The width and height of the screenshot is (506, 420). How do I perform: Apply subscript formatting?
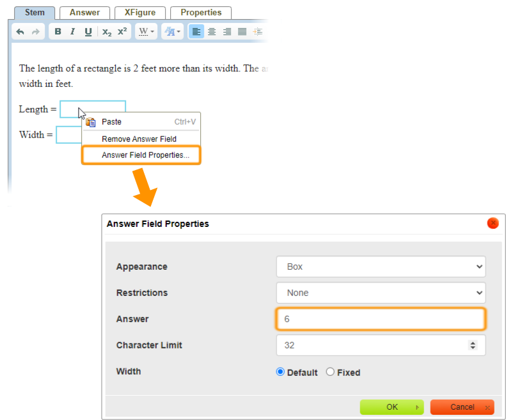(107, 31)
